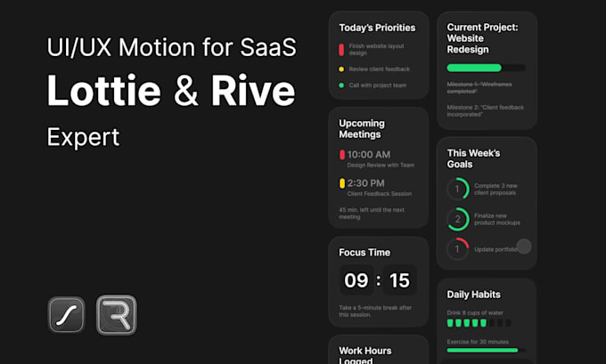Click 'Exercise for 30 minutes' habit text
Screen dimensions: 606x364
pos(478,342)
